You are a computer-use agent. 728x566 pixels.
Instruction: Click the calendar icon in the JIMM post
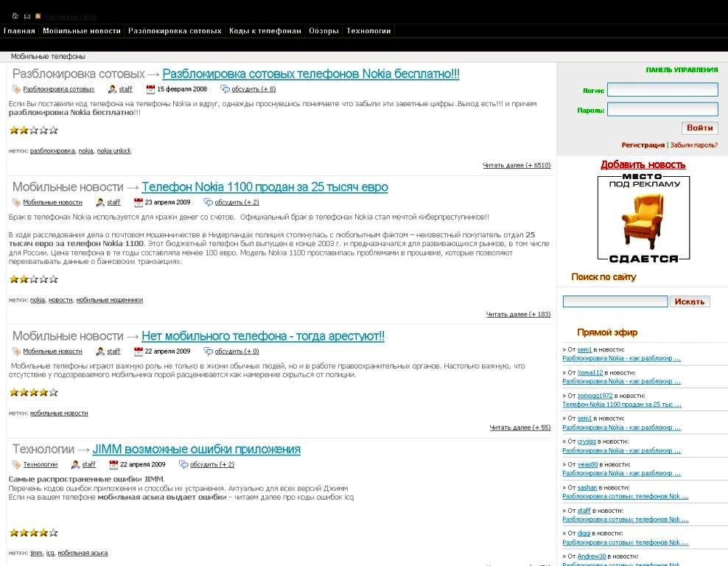pos(113,465)
